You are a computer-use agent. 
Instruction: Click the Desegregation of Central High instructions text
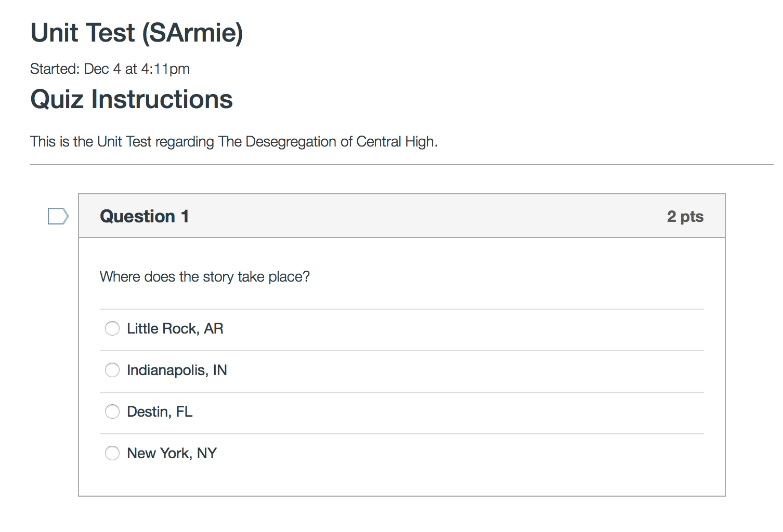point(234,141)
